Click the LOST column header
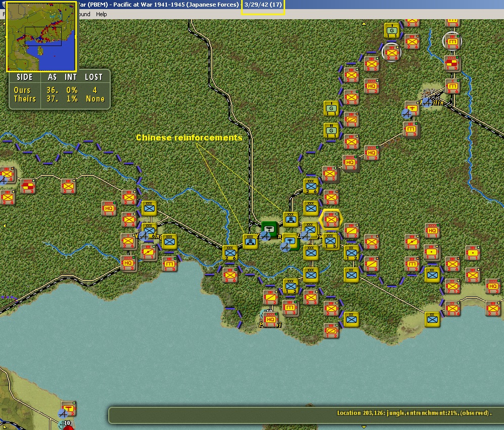 94,77
